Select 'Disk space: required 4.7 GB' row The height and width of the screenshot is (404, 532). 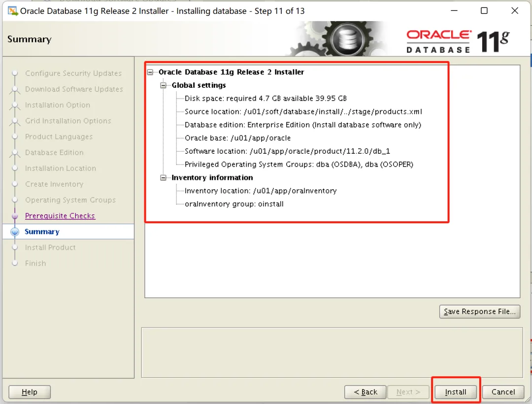click(266, 99)
